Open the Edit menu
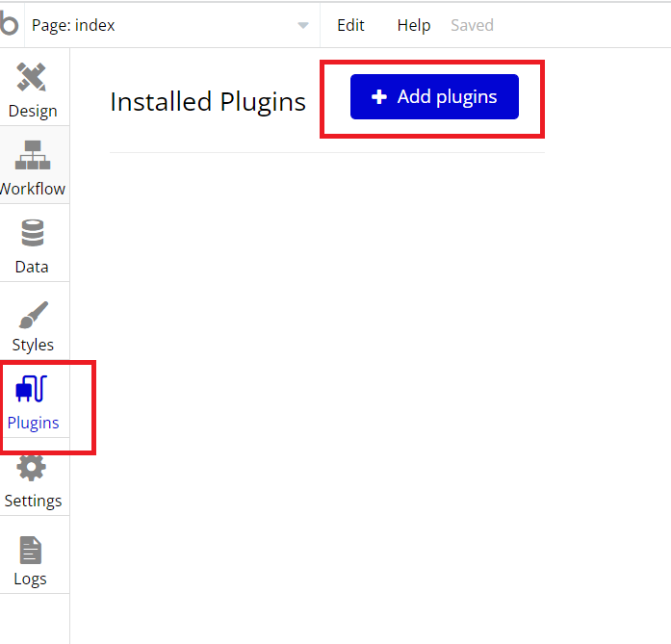The width and height of the screenshot is (671, 644). point(350,25)
